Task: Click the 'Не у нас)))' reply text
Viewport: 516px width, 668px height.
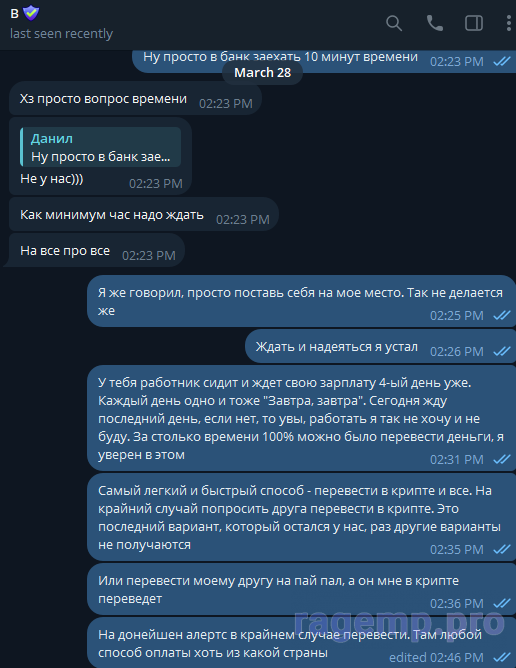Action: tap(52, 179)
